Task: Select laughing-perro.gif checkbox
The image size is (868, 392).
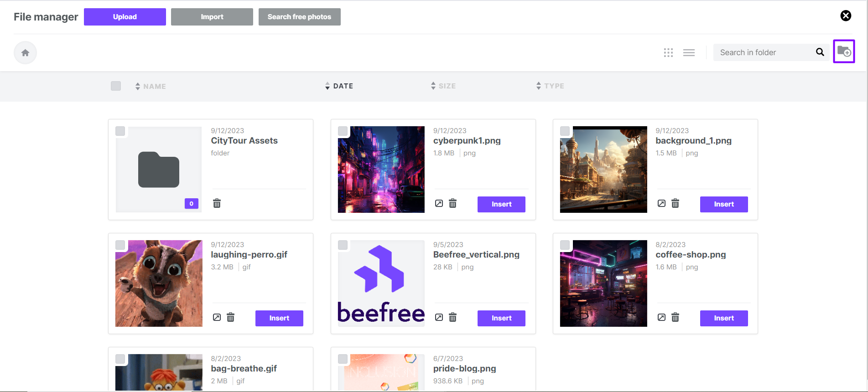Action: tap(120, 245)
